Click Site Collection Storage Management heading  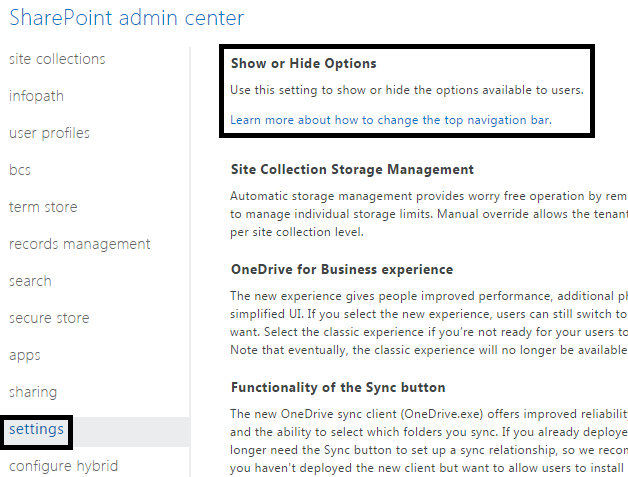point(352,170)
